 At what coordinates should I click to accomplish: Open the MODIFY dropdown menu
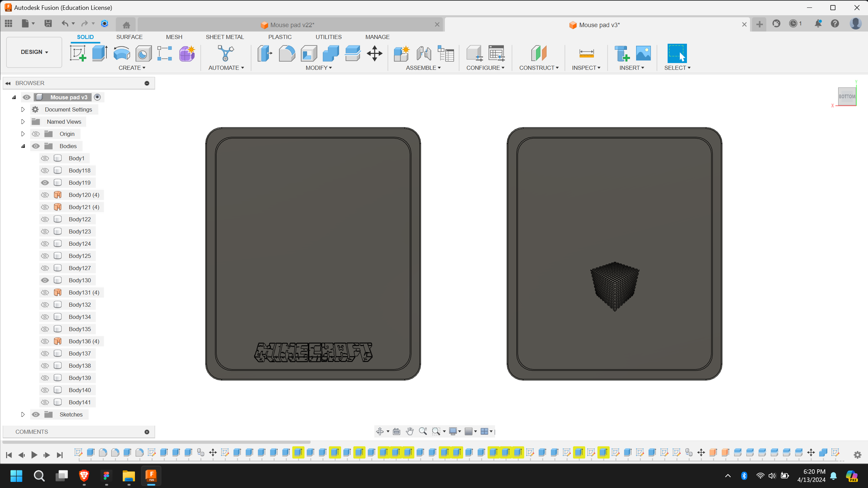tap(319, 68)
